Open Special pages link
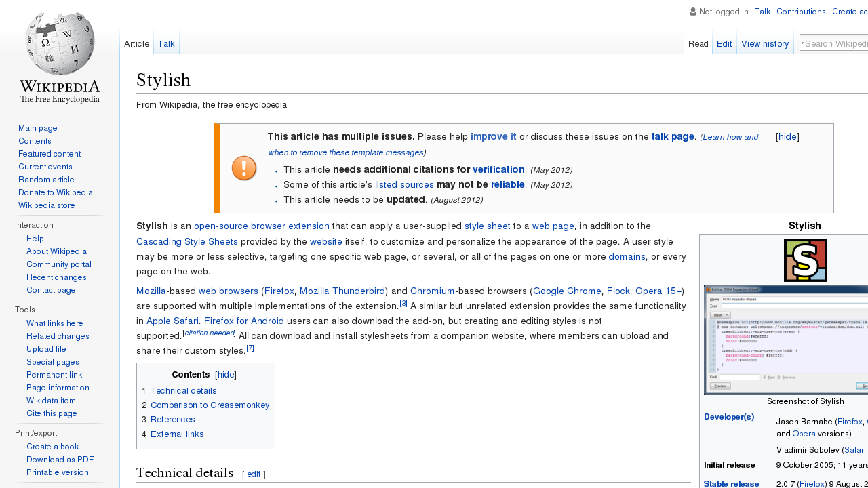The image size is (868, 488). [x=53, y=362]
